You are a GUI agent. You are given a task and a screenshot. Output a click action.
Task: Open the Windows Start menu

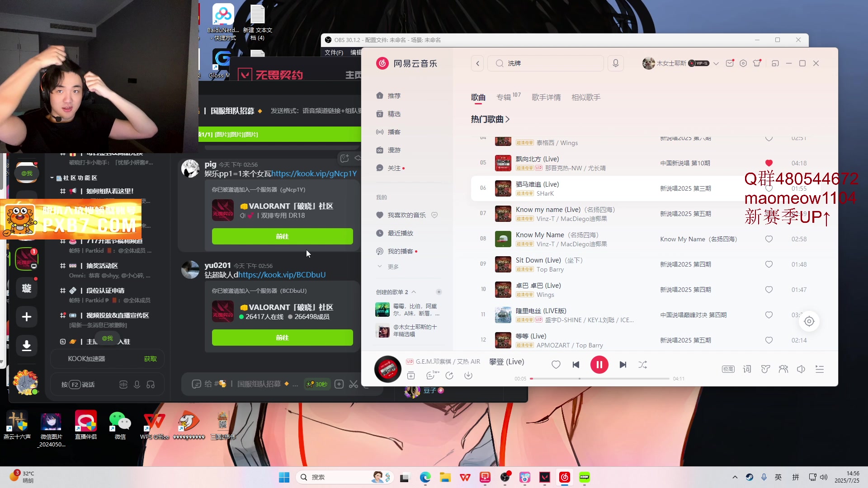(x=284, y=477)
